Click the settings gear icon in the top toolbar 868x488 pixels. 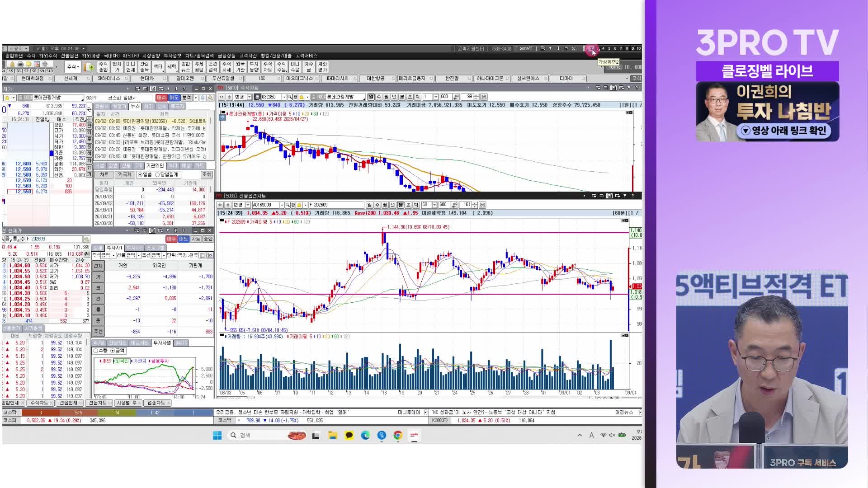[x=45, y=64]
